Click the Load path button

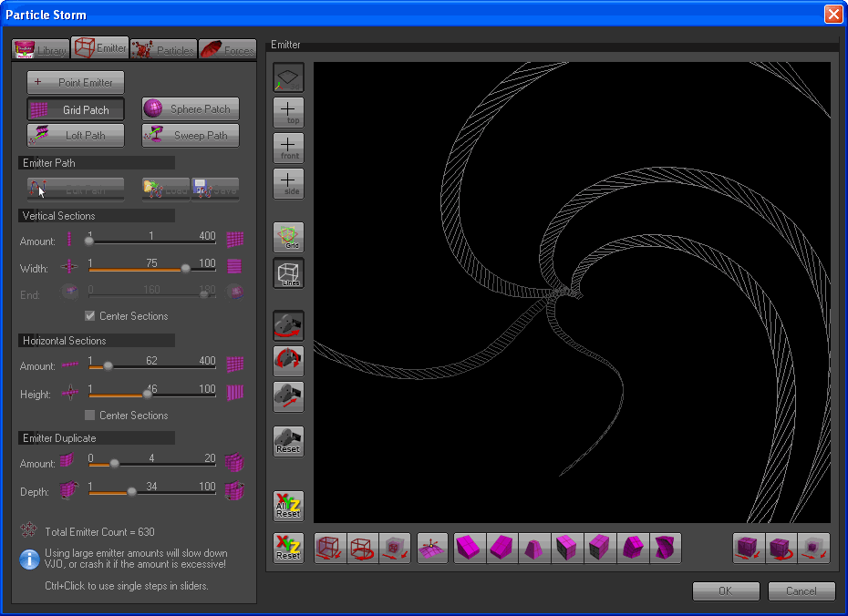coord(166,190)
